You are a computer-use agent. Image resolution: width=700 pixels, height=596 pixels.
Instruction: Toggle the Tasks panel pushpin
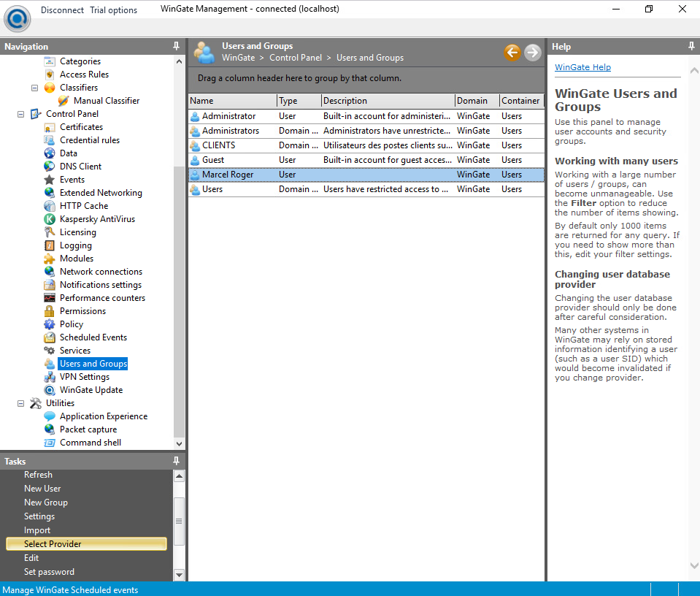coord(176,461)
